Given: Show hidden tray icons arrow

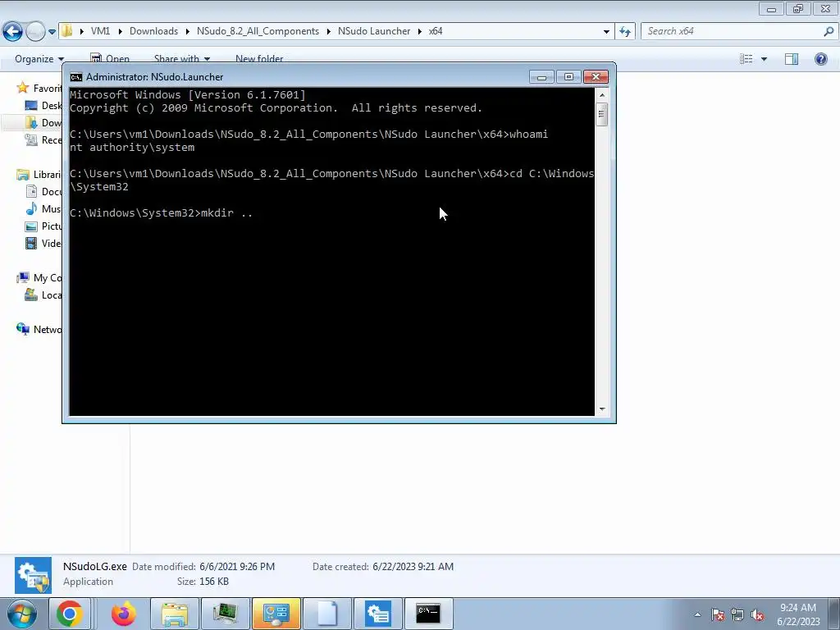Looking at the screenshot, I should 697,614.
